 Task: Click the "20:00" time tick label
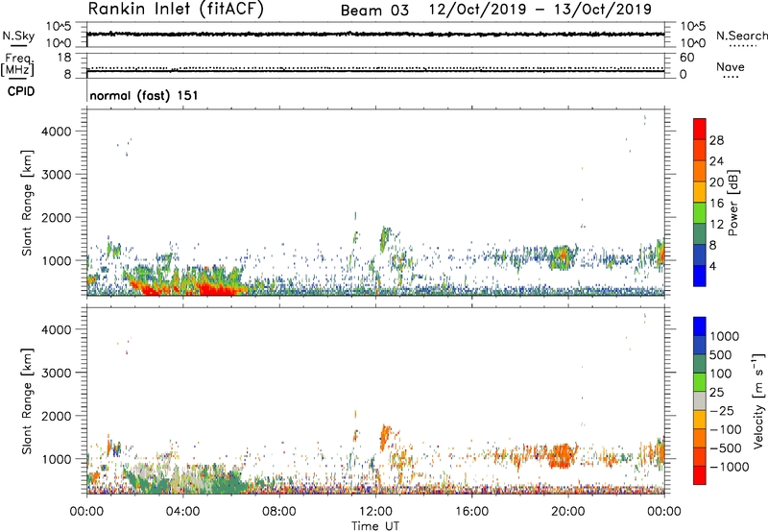[567, 512]
